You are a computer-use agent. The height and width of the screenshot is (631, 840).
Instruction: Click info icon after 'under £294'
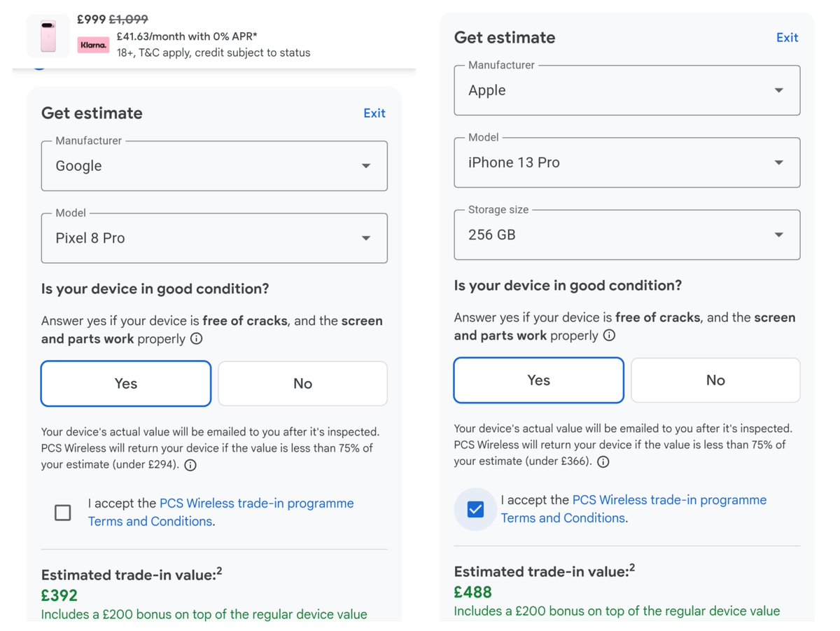click(190, 465)
